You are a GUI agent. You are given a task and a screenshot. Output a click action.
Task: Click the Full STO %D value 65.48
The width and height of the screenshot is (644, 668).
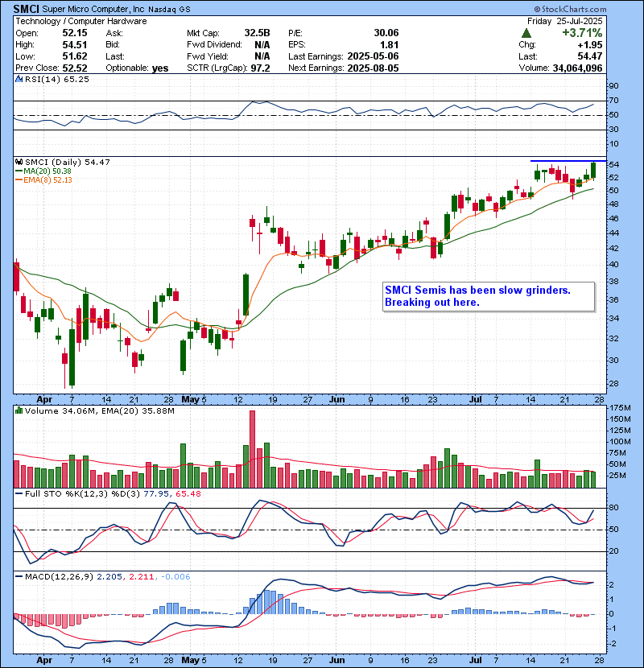pyautogui.click(x=188, y=494)
